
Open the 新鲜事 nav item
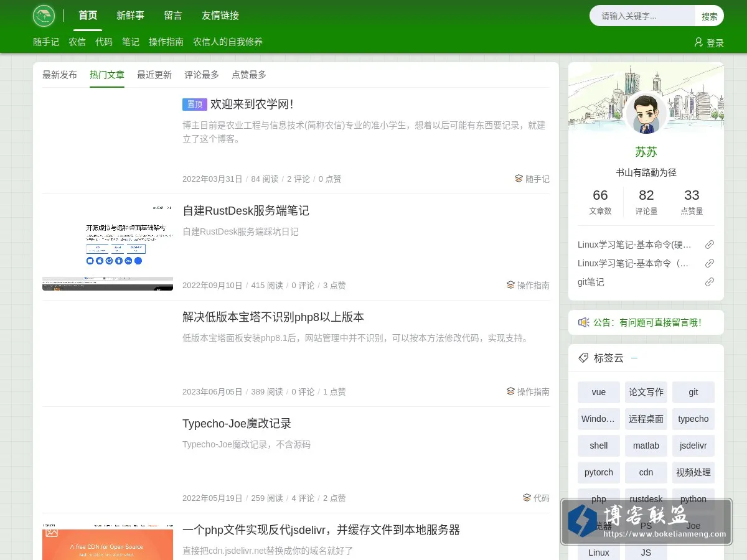pos(130,16)
